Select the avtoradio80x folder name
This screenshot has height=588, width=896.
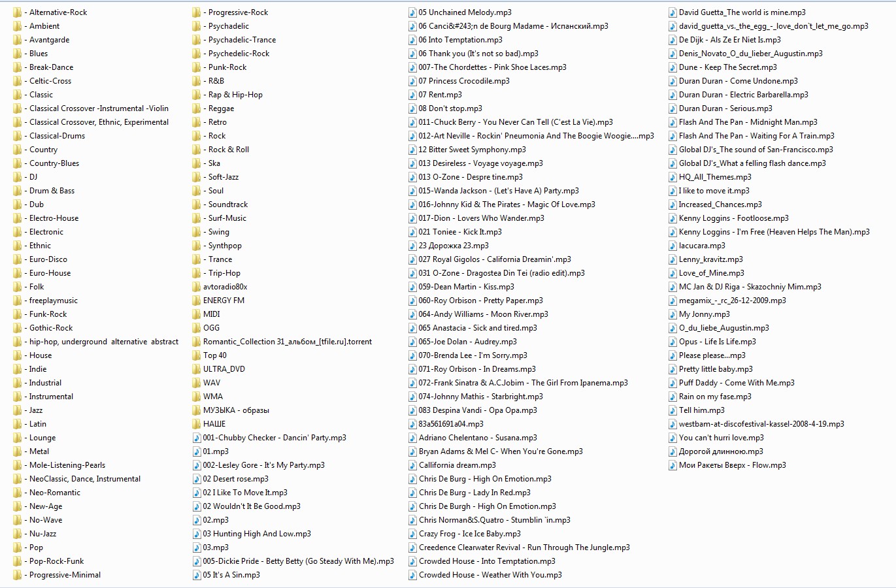tap(225, 287)
